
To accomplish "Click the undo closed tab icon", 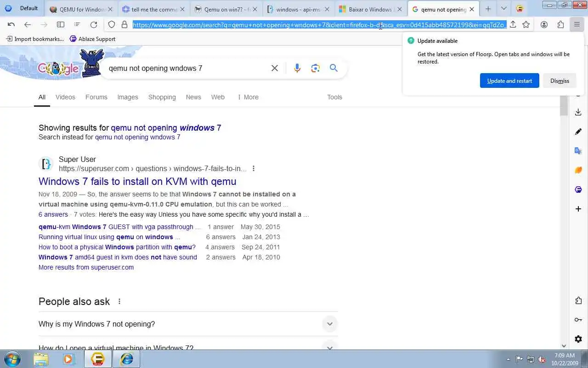I will 11,25.
